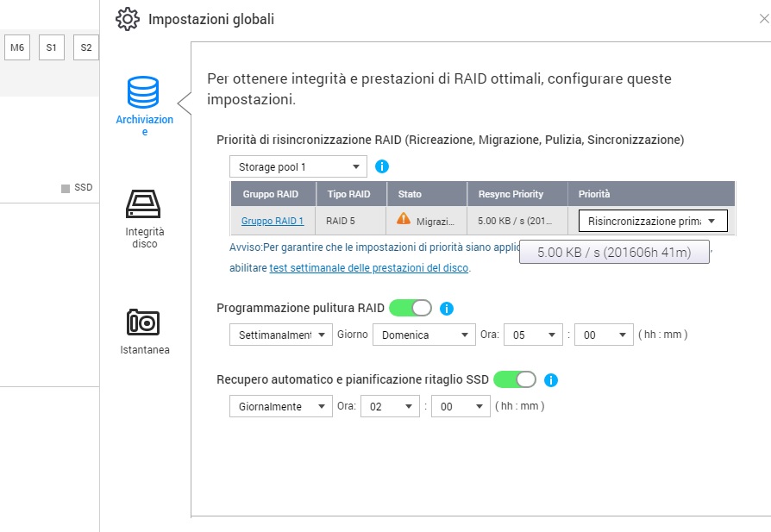Click test settimanale delle prestazioni del disco link

[x=368, y=268]
